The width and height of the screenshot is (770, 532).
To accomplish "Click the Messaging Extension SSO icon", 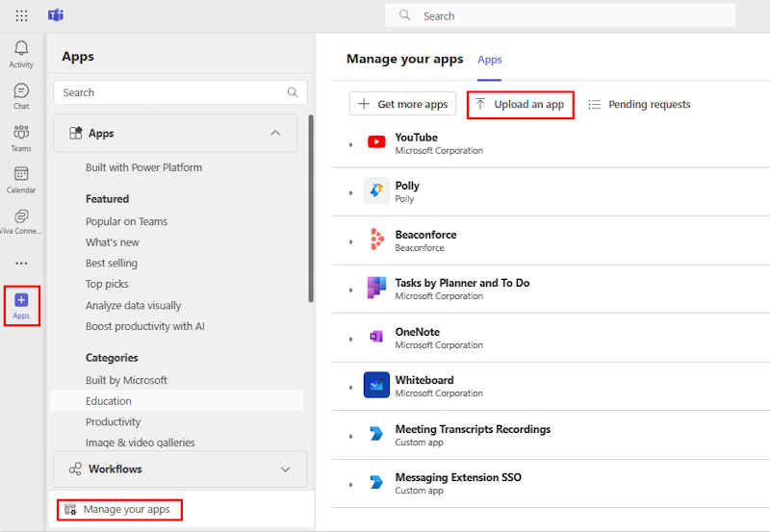I will click(x=376, y=482).
